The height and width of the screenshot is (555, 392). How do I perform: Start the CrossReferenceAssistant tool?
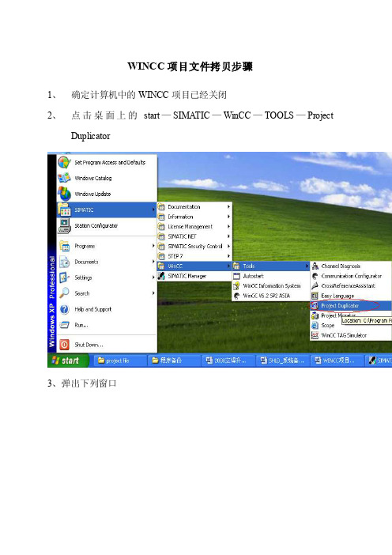(351, 285)
